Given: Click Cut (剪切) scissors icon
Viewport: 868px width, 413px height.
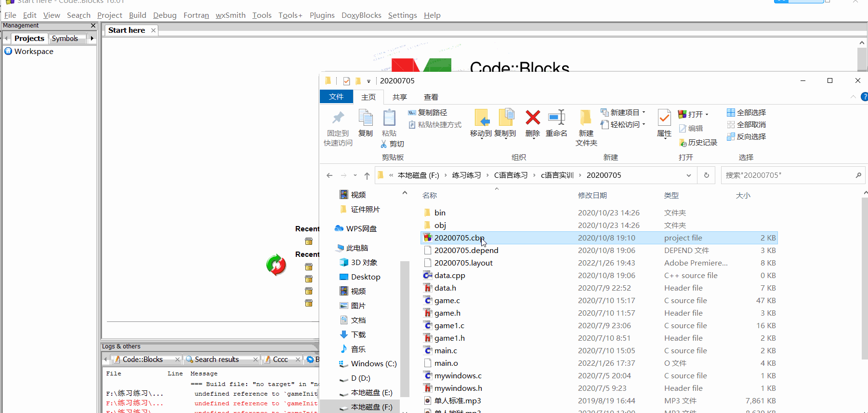Looking at the screenshot, I should [x=384, y=144].
